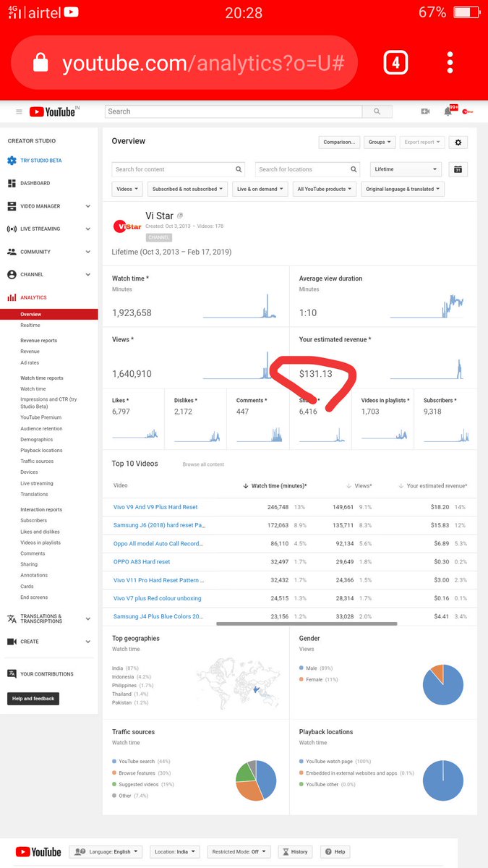Open the Traffic sources report

click(37, 461)
